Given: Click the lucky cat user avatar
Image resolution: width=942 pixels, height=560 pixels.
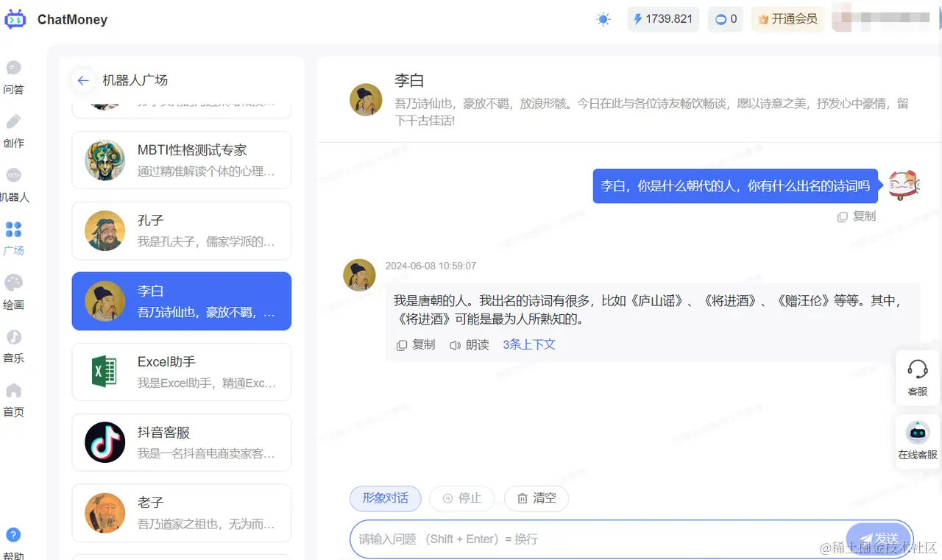Looking at the screenshot, I should 904,185.
